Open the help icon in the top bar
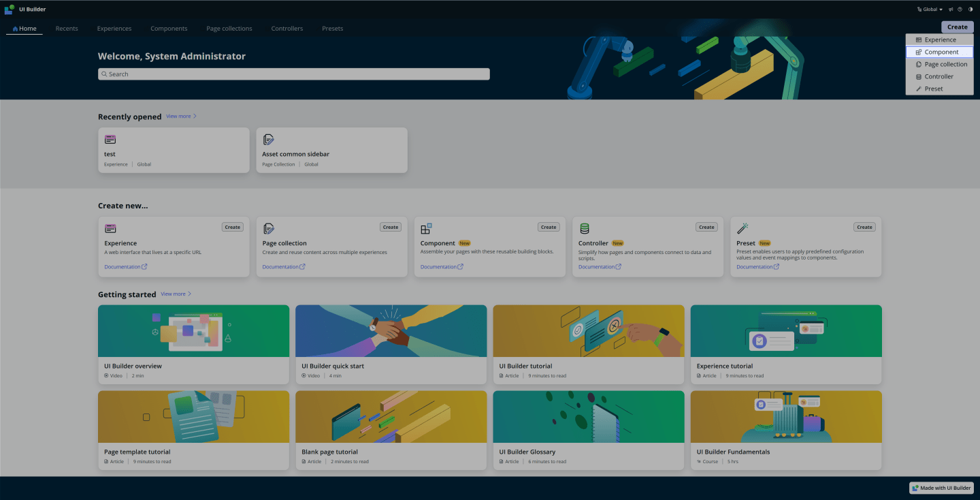Viewport: 980px width, 500px height. tap(960, 9)
